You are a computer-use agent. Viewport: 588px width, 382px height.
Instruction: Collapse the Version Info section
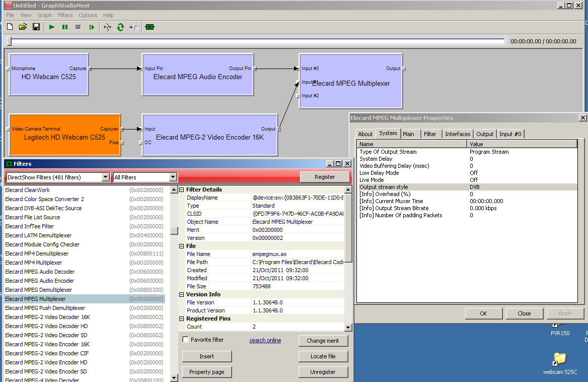[182, 295]
